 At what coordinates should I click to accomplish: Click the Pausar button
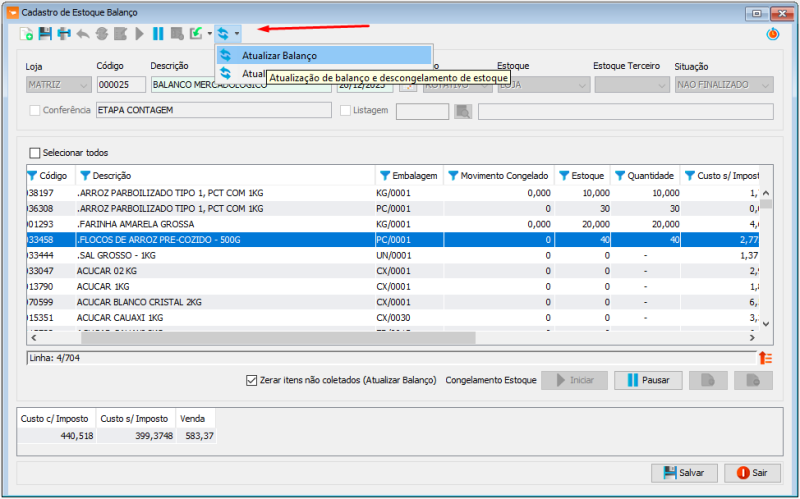click(x=648, y=381)
